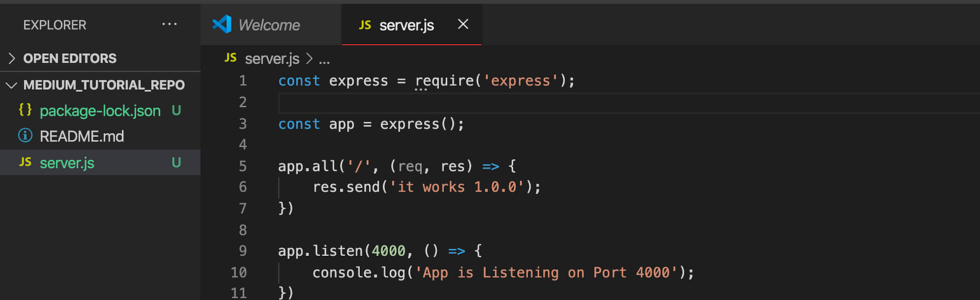The height and width of the screenshot is (300, 980).
Task: Click server.js in the breadcrumb bar
Action: pyautogui.click(x=272, y=59)
